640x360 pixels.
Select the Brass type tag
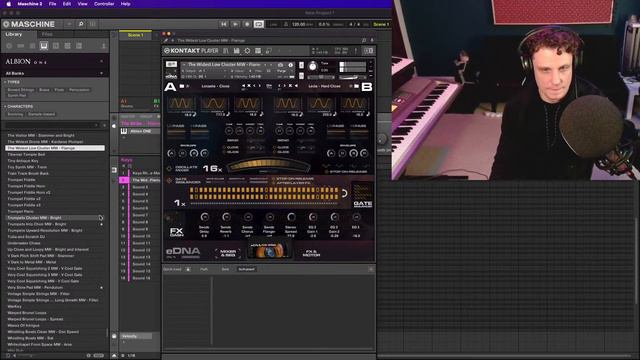pos(44,90)
